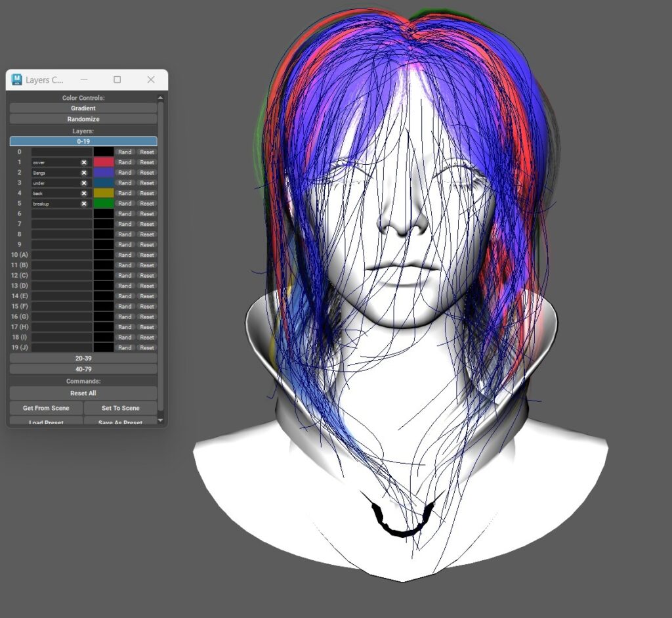
Task: Click the Maya icon in the window title bar
Action: pos(16,79)
